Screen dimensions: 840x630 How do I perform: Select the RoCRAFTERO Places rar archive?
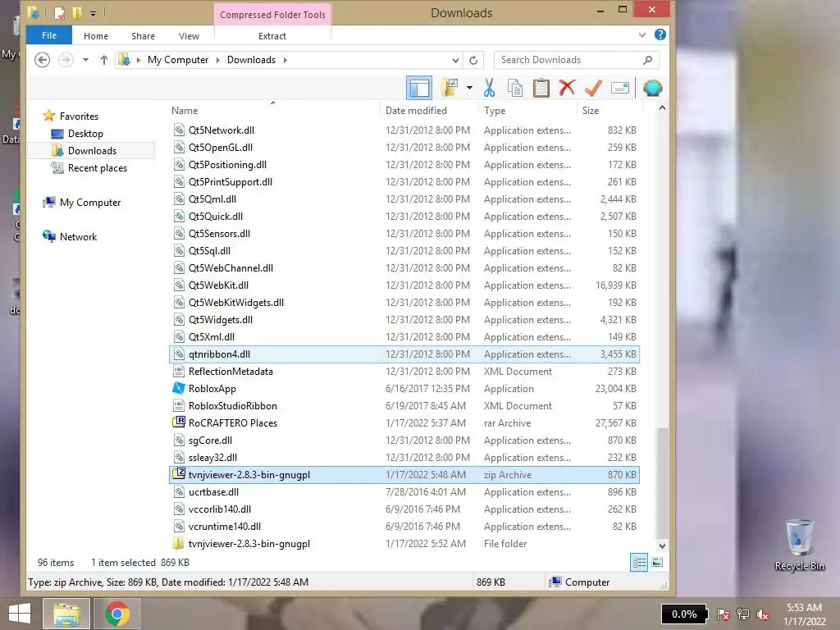[404, 422]
